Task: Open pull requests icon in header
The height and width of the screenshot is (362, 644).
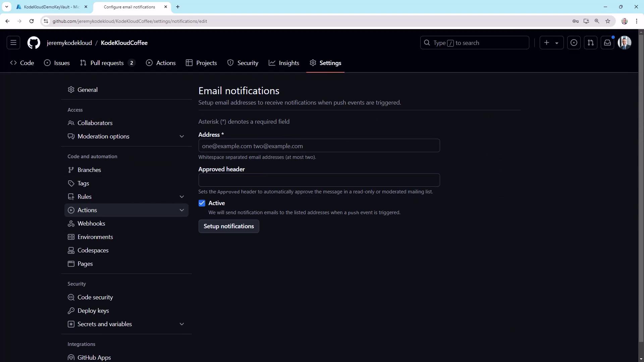Action: click(591, 43)
